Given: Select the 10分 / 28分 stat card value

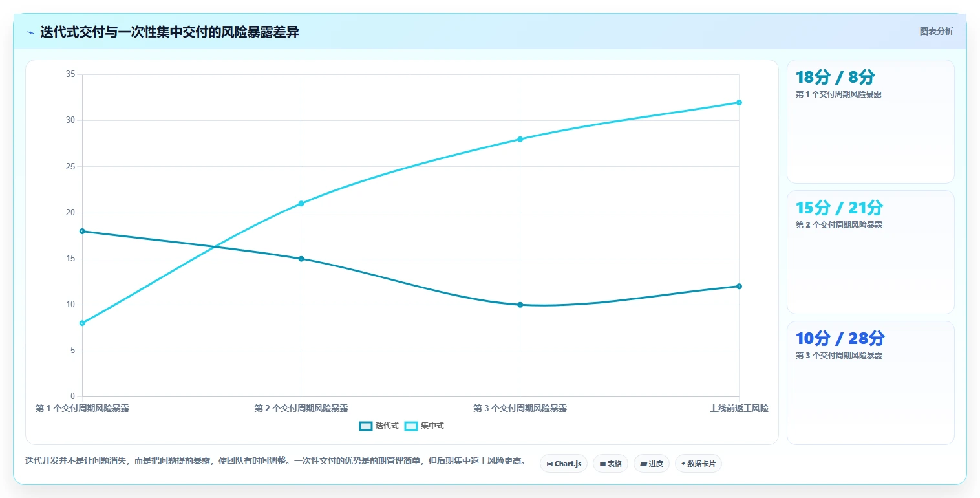Looking at the screenshot, I should pos(840,338).
